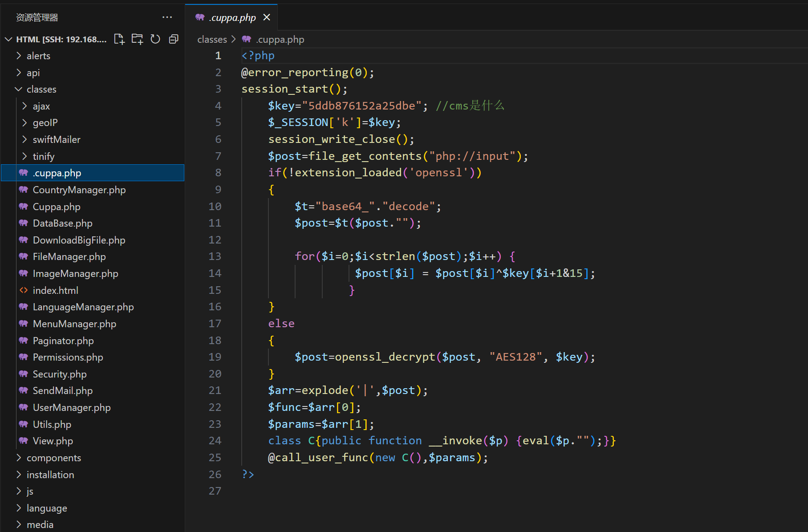Click the classes breadcrumb segment
808x532 pixels.
coord(212,40)
